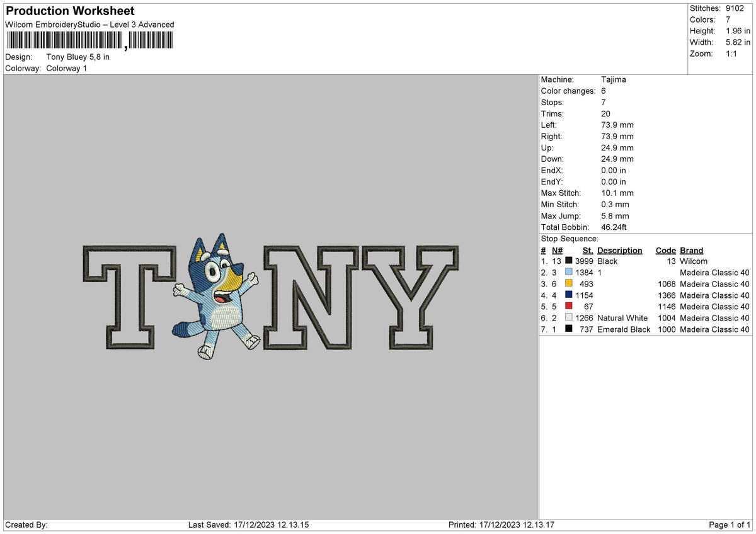Select the Wilcom brand entry in row 1
This screenshot has width=756, height=534.
tap(695, 261)
